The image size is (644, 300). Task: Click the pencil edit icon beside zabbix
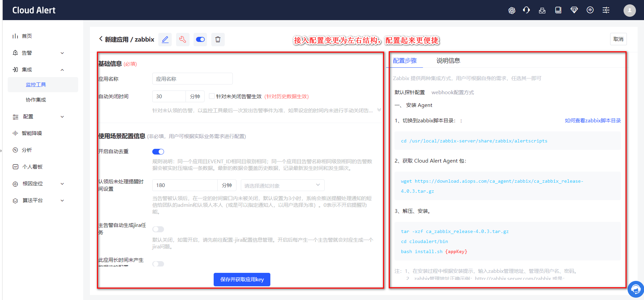coord(165,40)
